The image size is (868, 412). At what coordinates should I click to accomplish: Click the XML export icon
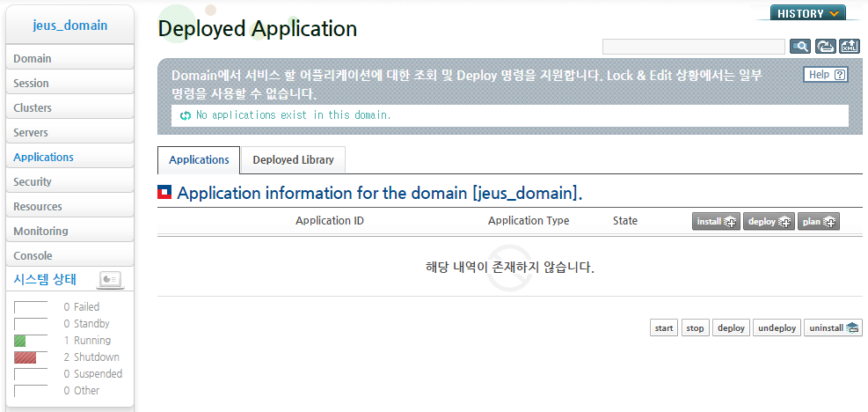850,47
